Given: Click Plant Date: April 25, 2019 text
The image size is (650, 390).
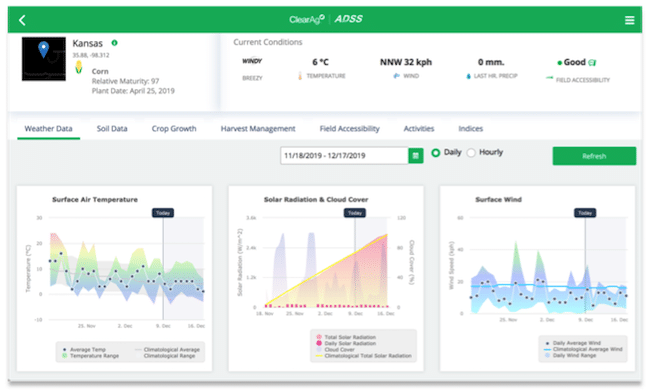Looking at the screenshot, I should click(x=133, y=91).
